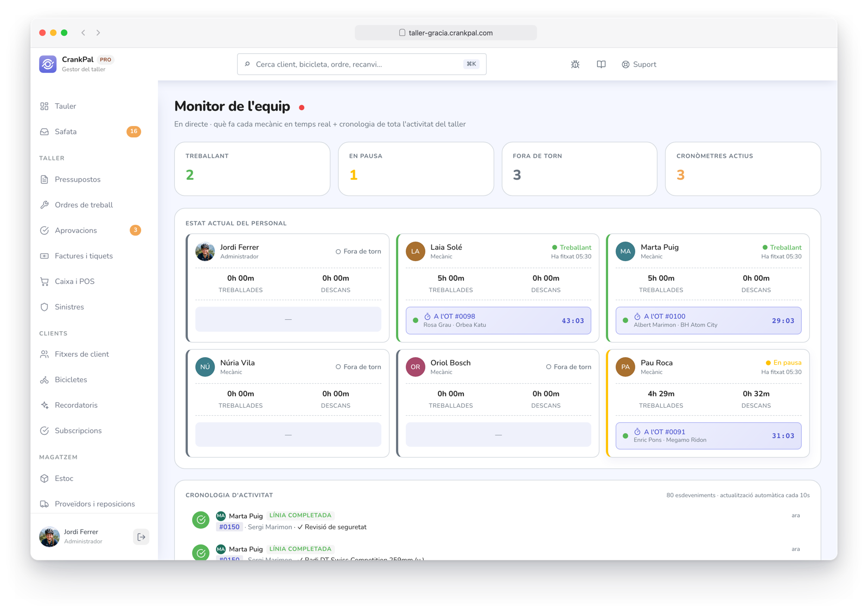Click the CrankPal logo icon
This screenshot has height=614, width=868.
click(48, 64)
